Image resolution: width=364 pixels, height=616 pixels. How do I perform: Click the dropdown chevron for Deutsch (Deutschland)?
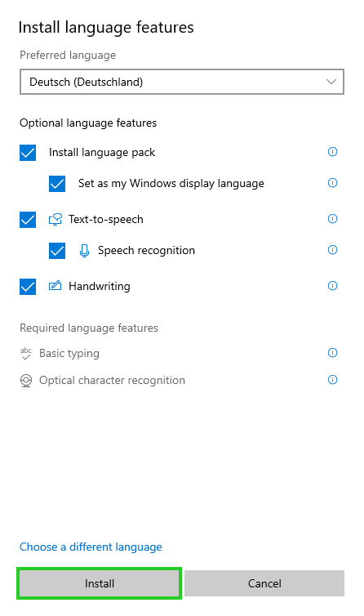(x=331, y=82)
